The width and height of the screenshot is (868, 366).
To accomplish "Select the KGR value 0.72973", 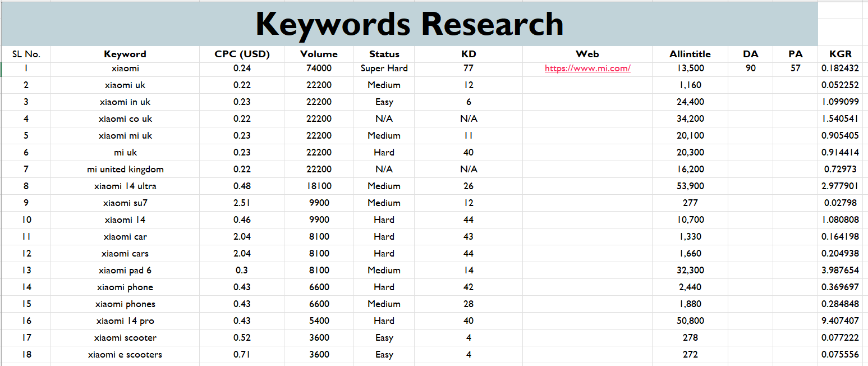I will pos(841,170).
